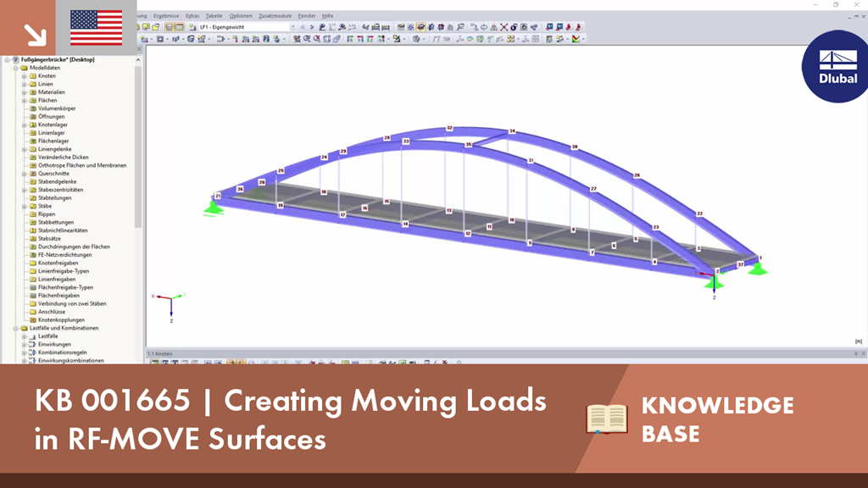Click the 1.1 Knoten table title
The image size is (868, 488).
click(159, 353)
